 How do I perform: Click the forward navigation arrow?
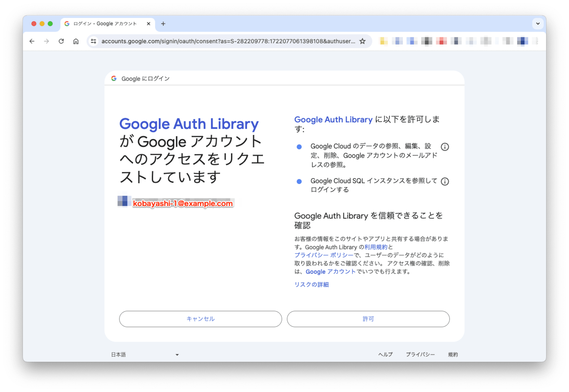46,41
